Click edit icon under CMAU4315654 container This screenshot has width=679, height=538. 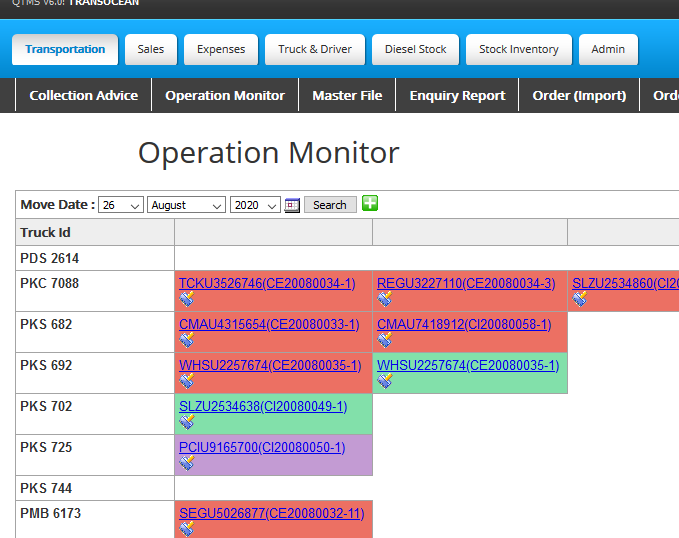tap(187, 340)
